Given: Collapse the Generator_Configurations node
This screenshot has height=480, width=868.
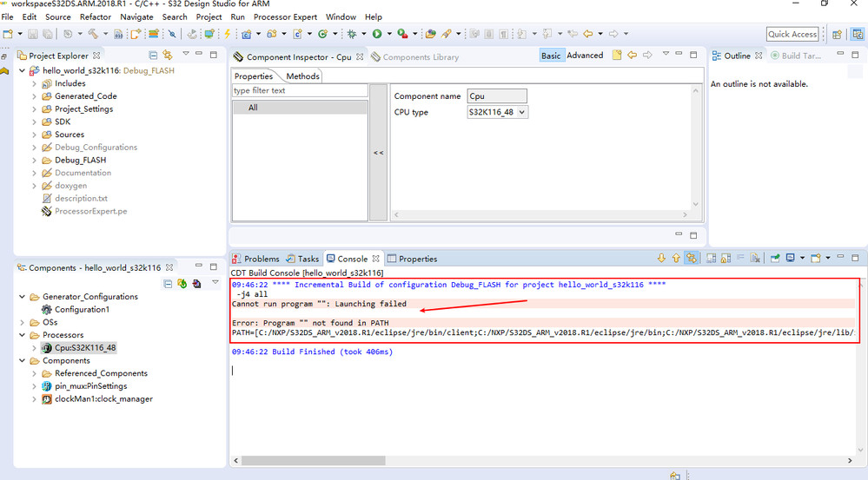Looking at the screenshot, I should (x=22, y=296).
